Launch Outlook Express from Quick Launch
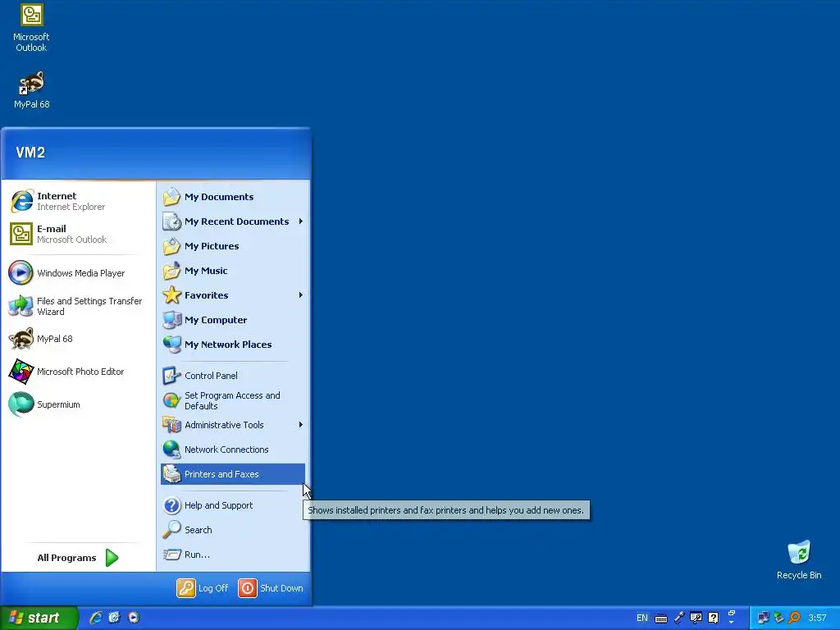 pos(115,618)
